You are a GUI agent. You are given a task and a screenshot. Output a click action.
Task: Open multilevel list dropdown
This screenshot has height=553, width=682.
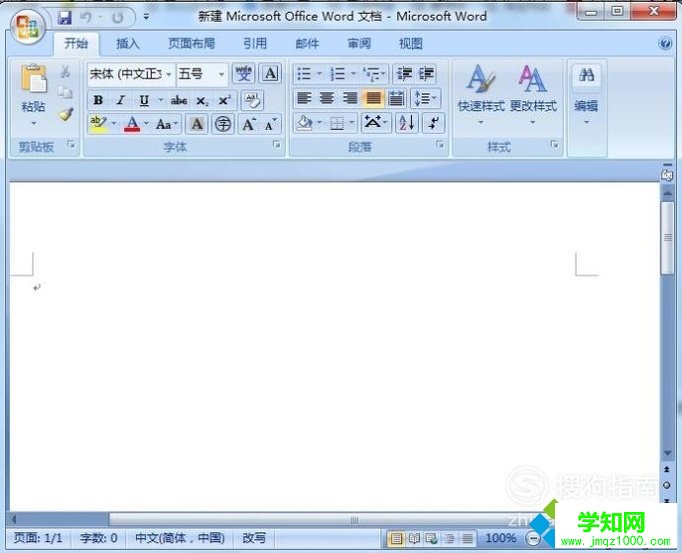click(x=374, y=74)
